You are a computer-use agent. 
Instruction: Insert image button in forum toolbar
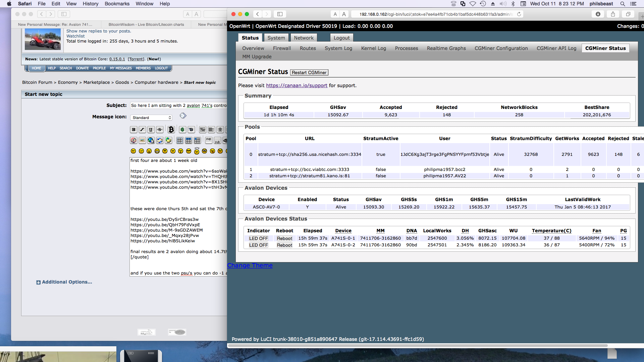(142, 140)
